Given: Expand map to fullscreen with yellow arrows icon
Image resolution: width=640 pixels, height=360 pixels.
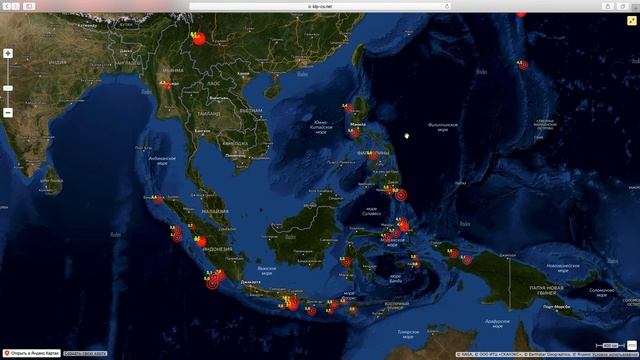Looking at the screenshot, I should 631,20.
